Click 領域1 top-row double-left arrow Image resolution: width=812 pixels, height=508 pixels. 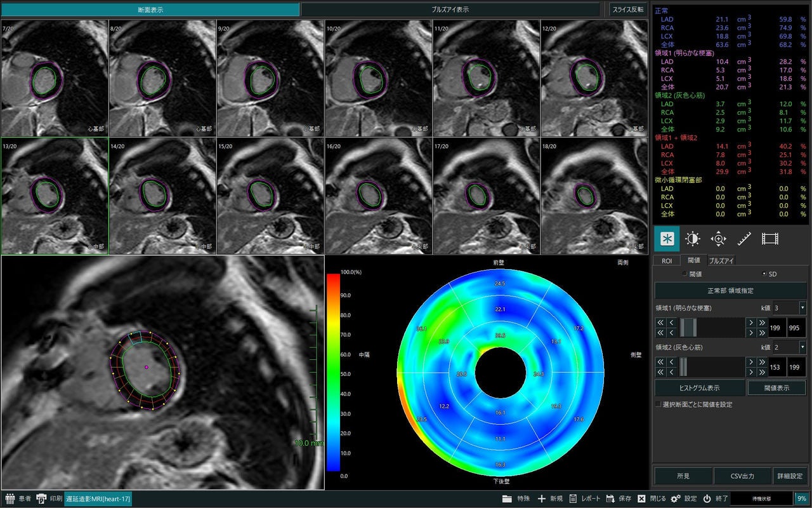pos(660,323)
